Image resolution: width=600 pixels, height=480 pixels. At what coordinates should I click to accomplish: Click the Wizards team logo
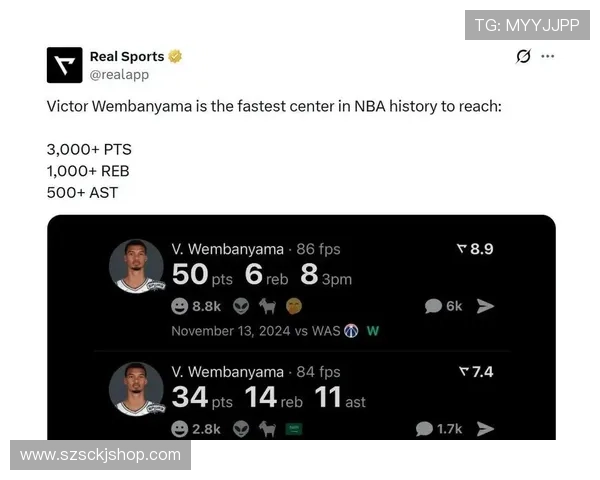point(351,331)
